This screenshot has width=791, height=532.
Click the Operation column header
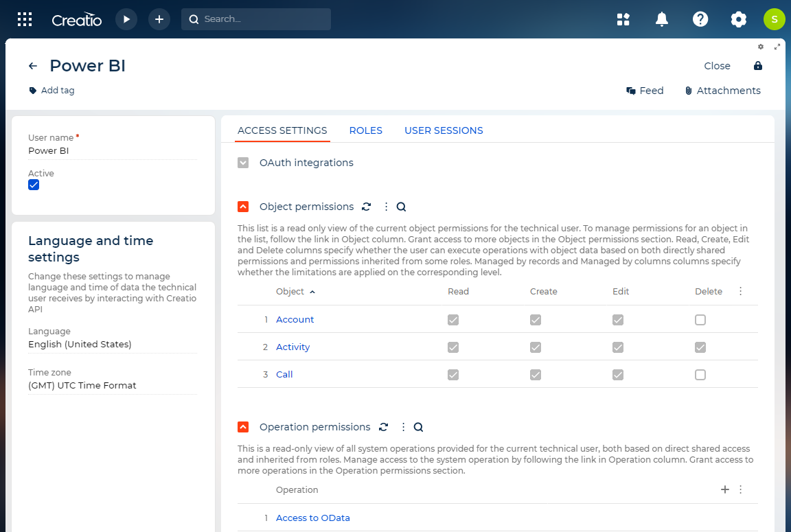297,490
